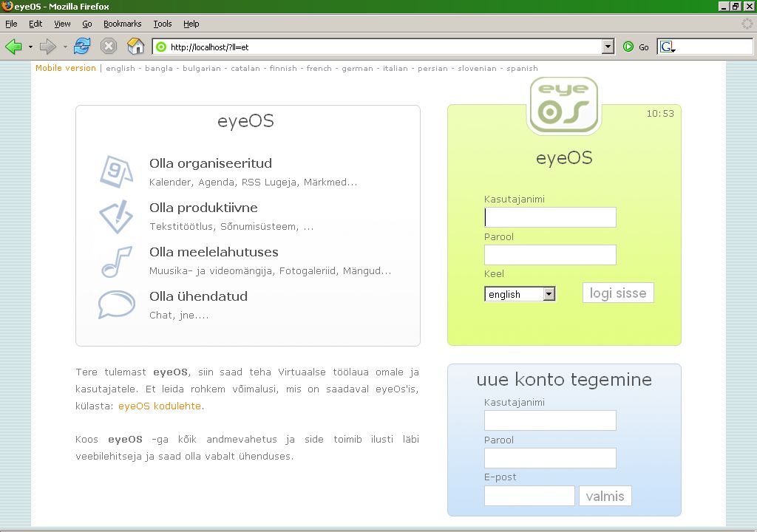Click the Olla ühendatud heading
The width and height of the screenshot is (757, 532).
[x=198, y=296]
